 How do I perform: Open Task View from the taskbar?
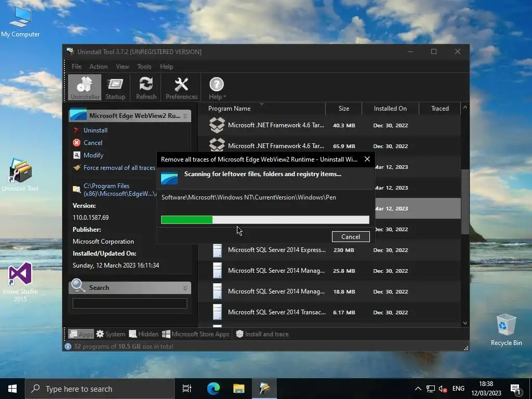[x=187, y=389]
